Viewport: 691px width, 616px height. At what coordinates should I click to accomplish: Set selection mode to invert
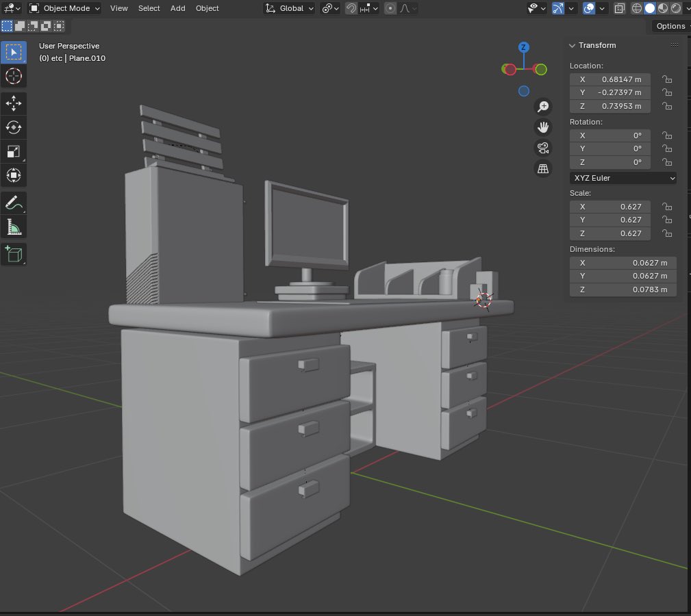click(x=46, y=26)
